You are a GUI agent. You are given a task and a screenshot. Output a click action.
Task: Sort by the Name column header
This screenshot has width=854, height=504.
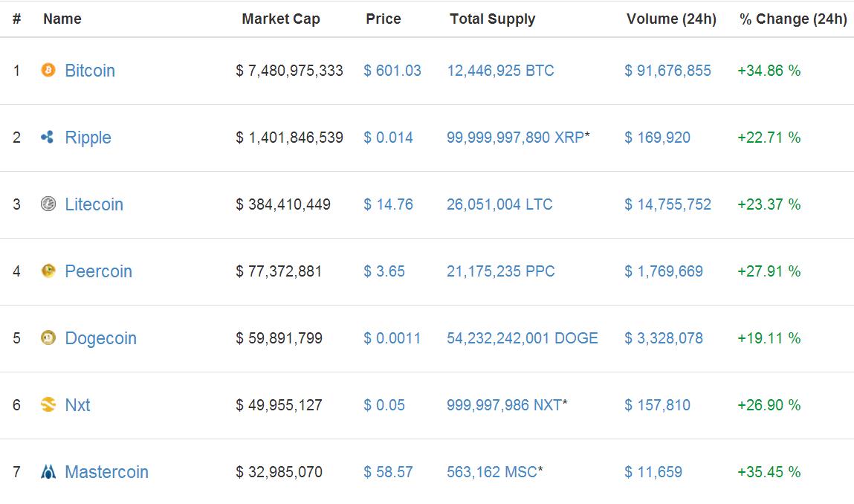tap(62, 19)
